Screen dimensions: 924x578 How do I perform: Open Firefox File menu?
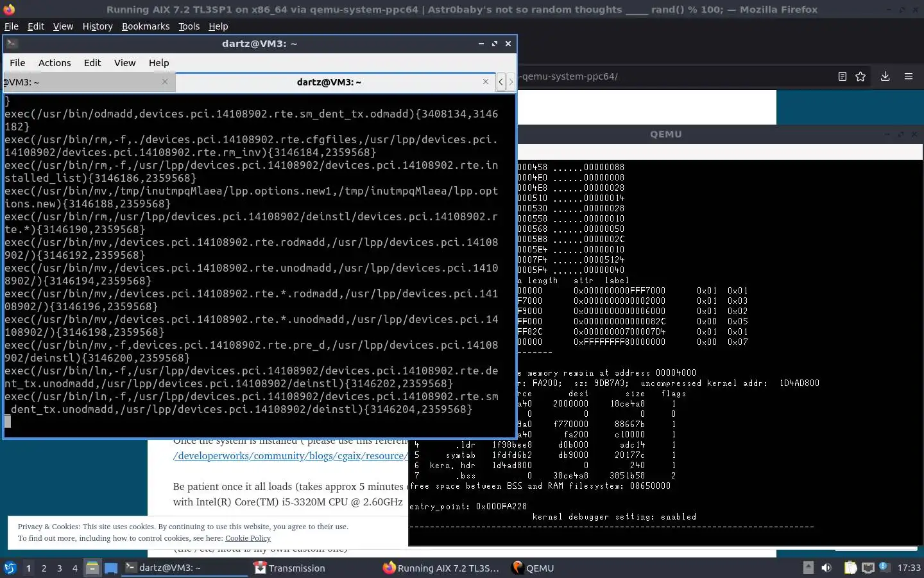pyautogui.click(x=12, y=26)
